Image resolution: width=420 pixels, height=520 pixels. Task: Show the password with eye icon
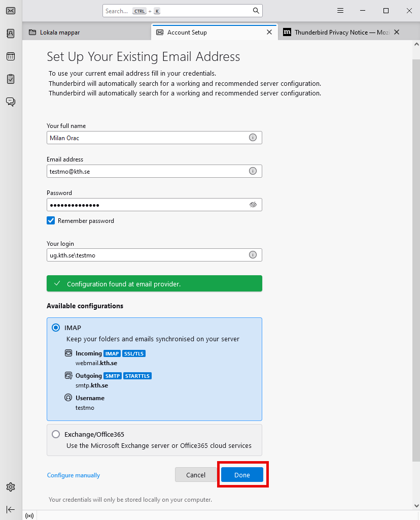pos(253,205)
